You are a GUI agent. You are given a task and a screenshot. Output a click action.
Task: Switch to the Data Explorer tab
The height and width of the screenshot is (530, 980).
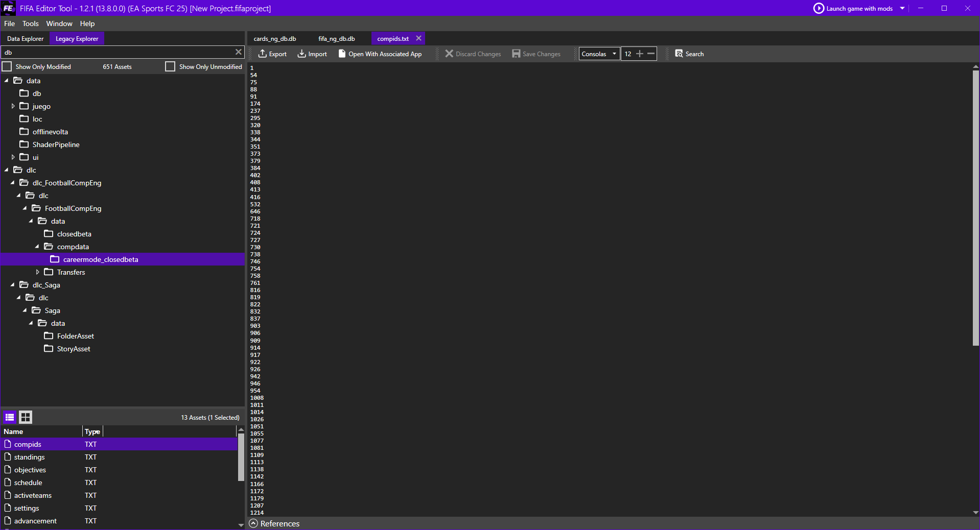(25, 38)
